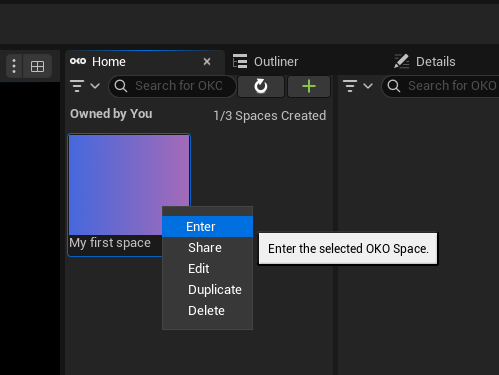Click the Home panel search field
The width and height of the screenshot is (499, 375).
pos(172,86)
